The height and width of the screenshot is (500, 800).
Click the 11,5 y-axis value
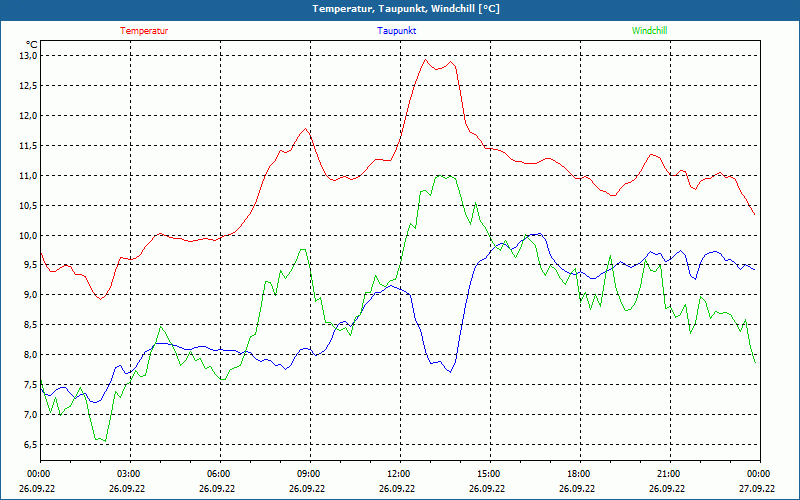pos(29,145)
